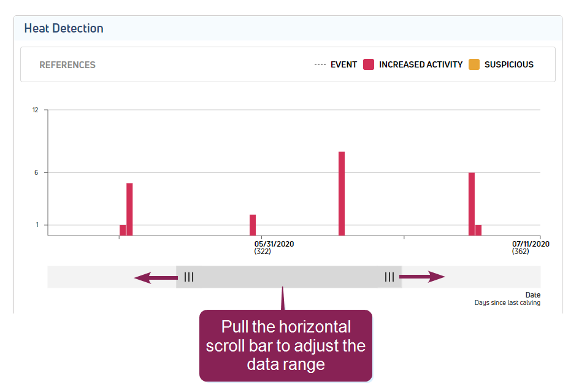Screen dimensions: 579x392
Task: Click the small bar near 05/31/2020
Action: click(x=253, y=225)
